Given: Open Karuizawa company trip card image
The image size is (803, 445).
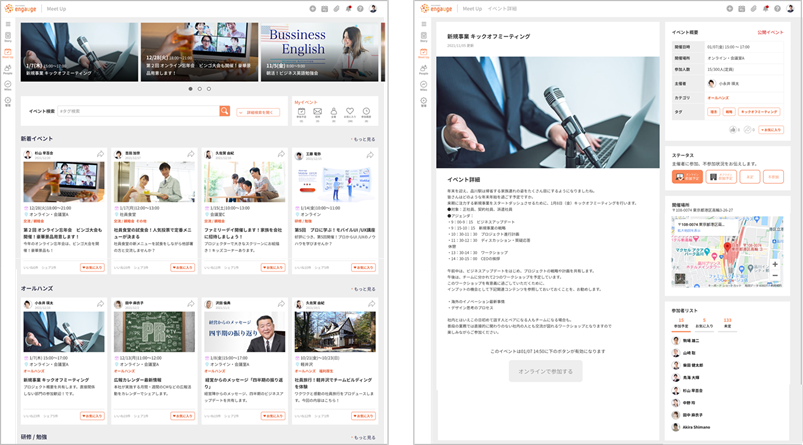Looking at the screenshot, I should (x=335, y=332).
